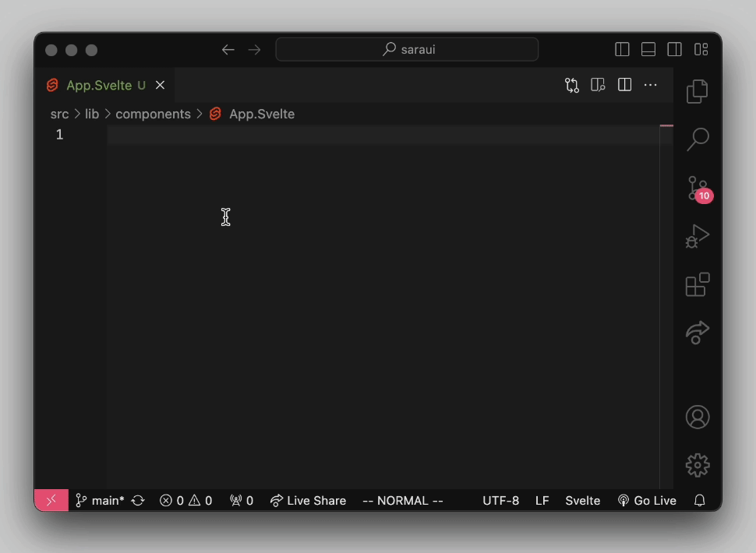Toggle the bottom panel layout icon

[648, 49]
